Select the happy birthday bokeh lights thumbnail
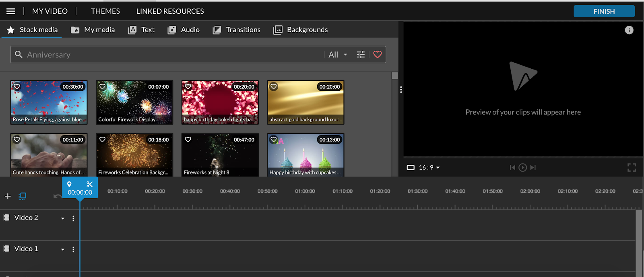 [220, 102]
